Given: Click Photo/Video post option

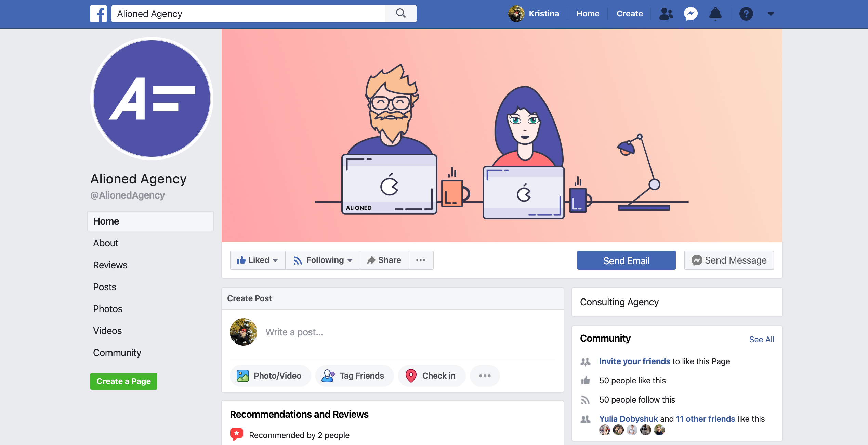Looking at the screenshot, I should [270, 376].
